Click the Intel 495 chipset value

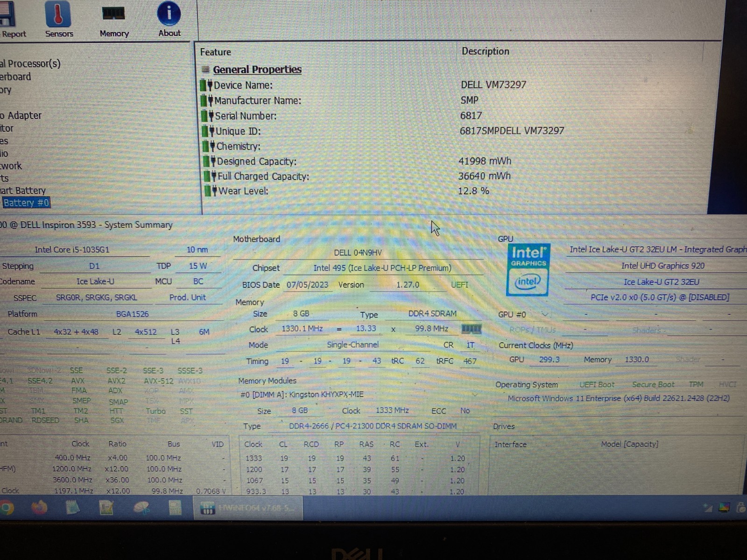[x=382, y=268]
